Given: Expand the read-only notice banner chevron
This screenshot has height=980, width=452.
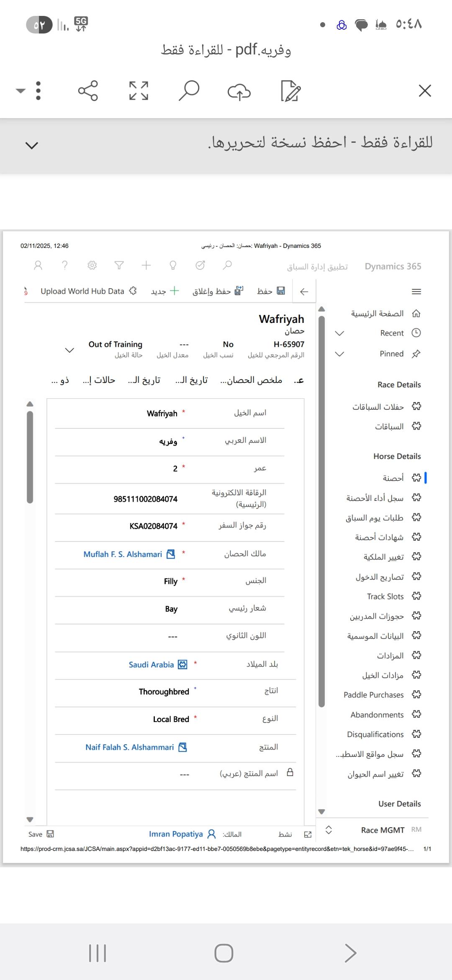Looking at the screenshot, I should coord(32,145).
